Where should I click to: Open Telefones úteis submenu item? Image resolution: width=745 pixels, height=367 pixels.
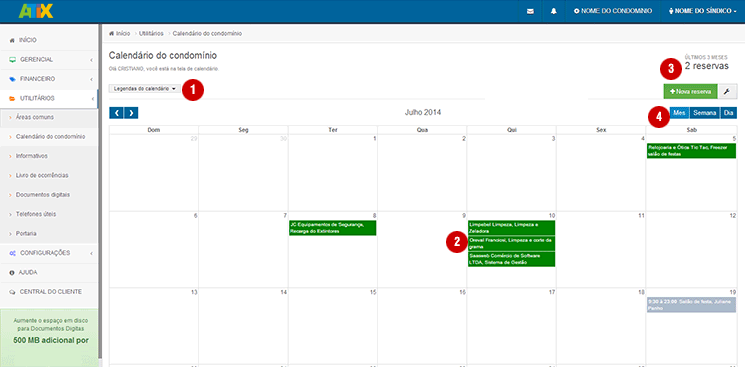pos(48,214)
